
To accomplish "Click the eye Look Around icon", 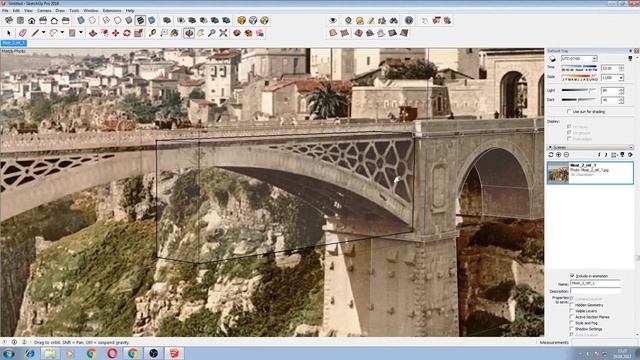I will point(333,20).
